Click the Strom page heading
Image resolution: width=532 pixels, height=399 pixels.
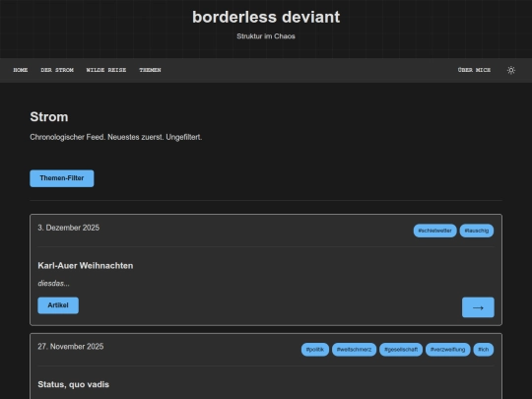(x=49, y=117)
